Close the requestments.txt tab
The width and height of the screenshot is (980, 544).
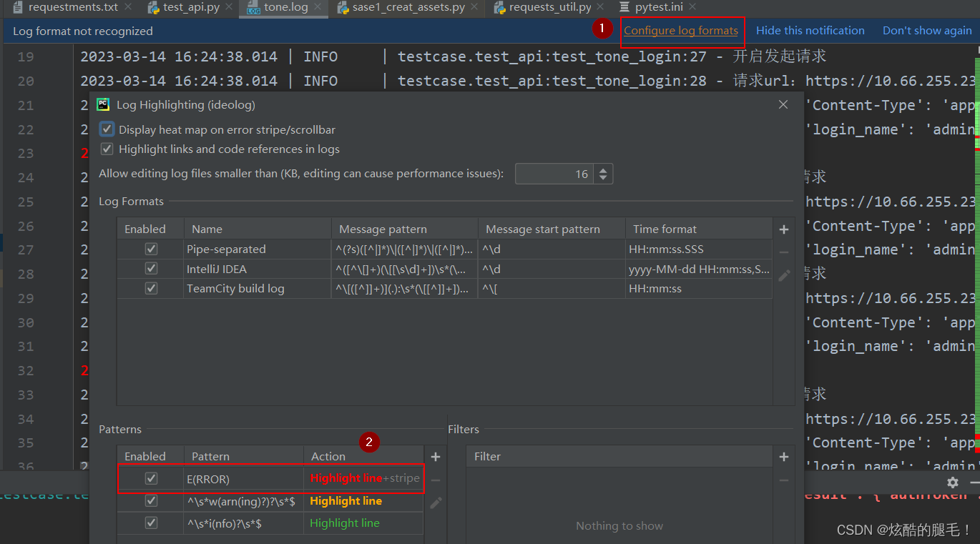tap(128, 7)
